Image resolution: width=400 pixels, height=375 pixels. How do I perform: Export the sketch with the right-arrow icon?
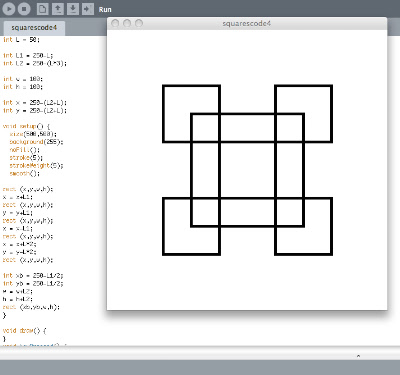coord(88,9)
